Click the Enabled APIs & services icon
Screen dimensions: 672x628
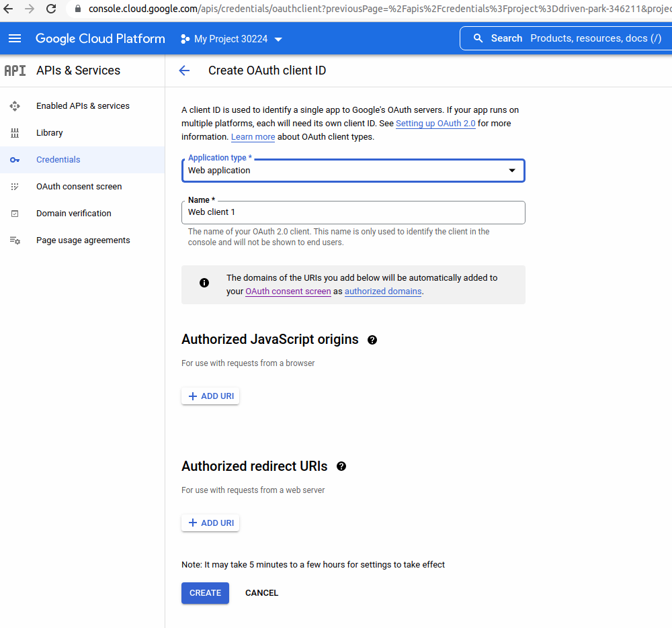[15, 106]
